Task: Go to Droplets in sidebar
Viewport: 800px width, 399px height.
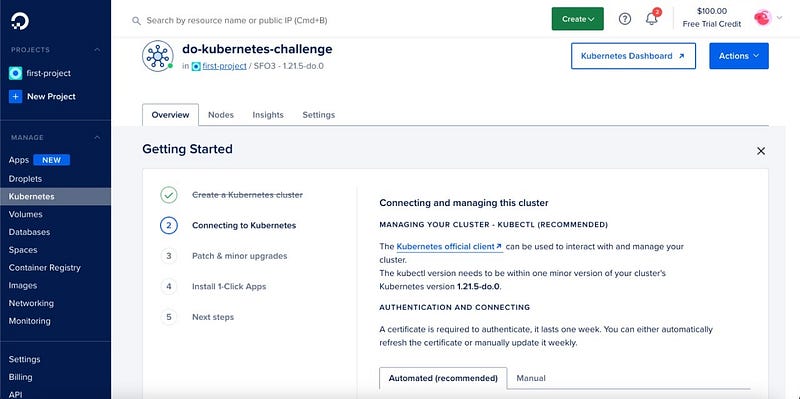Action: pos(25,179)
